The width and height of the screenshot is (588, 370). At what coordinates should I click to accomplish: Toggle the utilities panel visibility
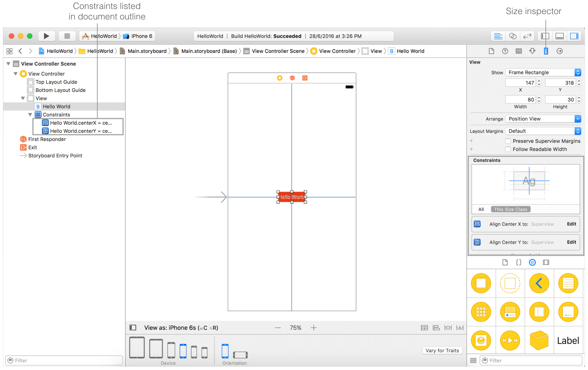[x=574, y=36]
